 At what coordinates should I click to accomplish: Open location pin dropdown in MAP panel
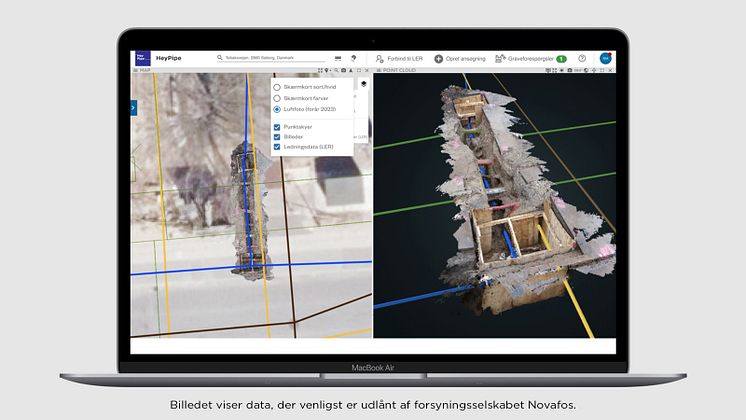tap(328, 71)
